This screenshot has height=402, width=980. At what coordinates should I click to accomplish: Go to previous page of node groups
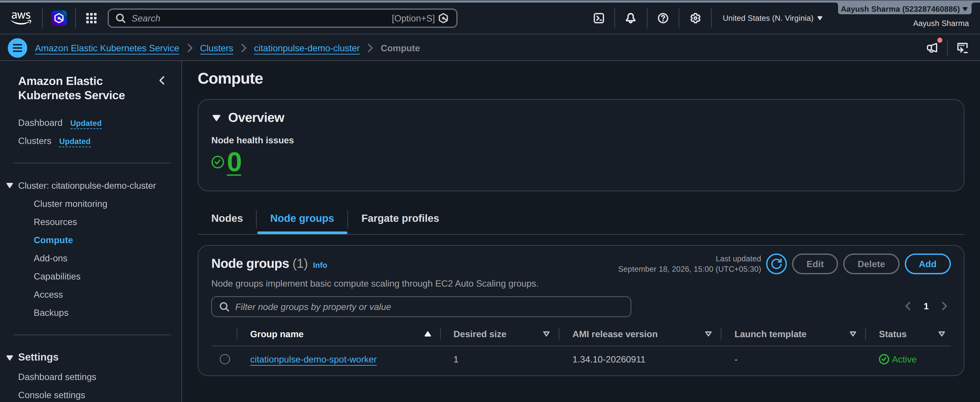[908, 306]
